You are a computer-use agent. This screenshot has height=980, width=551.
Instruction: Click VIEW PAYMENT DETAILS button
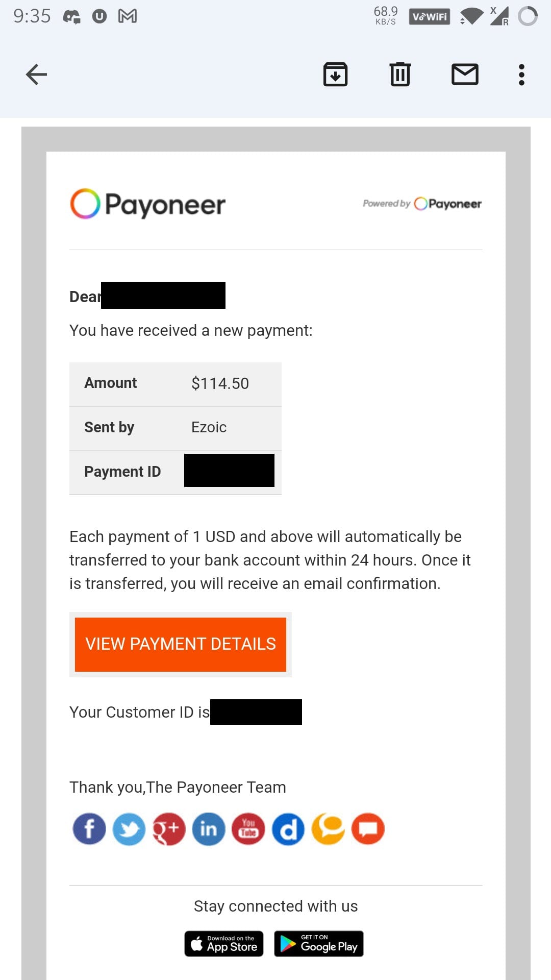[181, 644]
